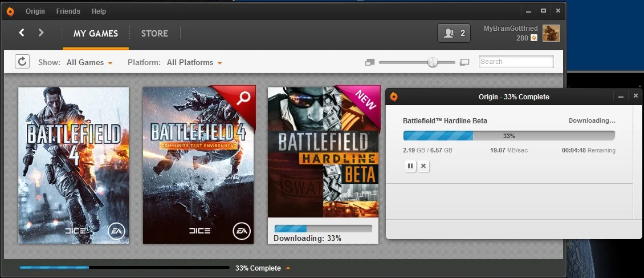Open the friends list button showing 2
Viewport: 644px width, 278px height.
(x=454, y=33)
